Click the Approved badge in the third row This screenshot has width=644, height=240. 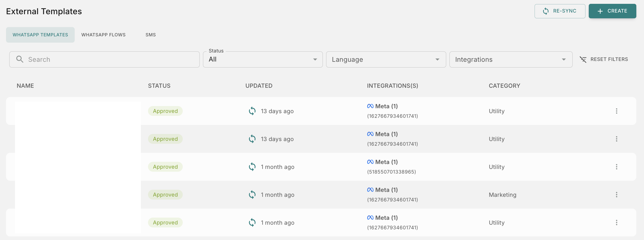point(165,167)
